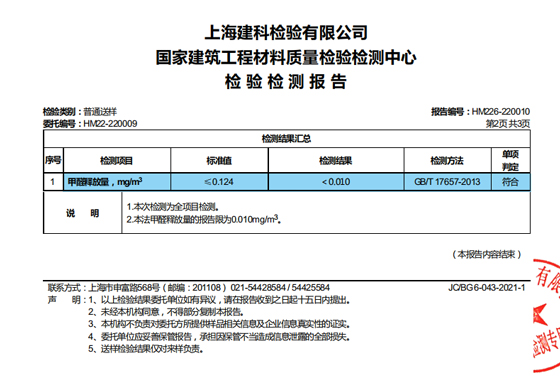Click the 单项判定 column header

(511, 160)
